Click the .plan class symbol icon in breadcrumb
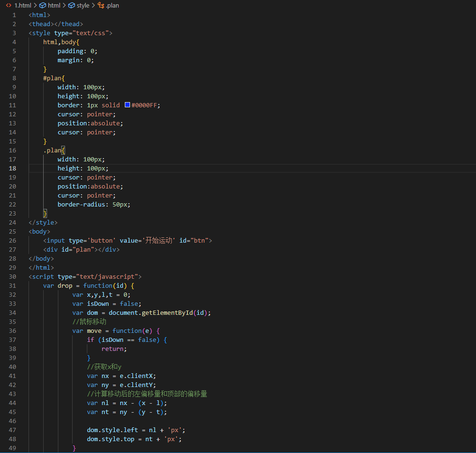Image resolution: width=476 pixels, height=453 pixels. [101, 6]
